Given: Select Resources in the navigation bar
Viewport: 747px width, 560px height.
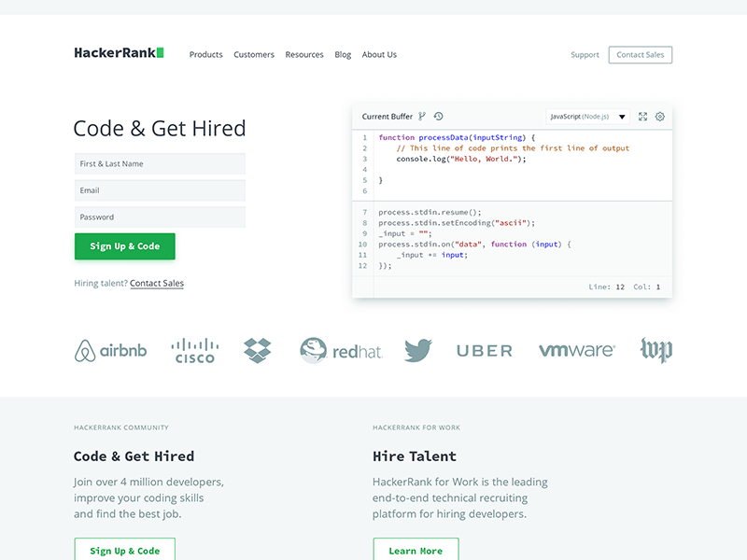Looking at the screenshot, I should click(304, 54).
